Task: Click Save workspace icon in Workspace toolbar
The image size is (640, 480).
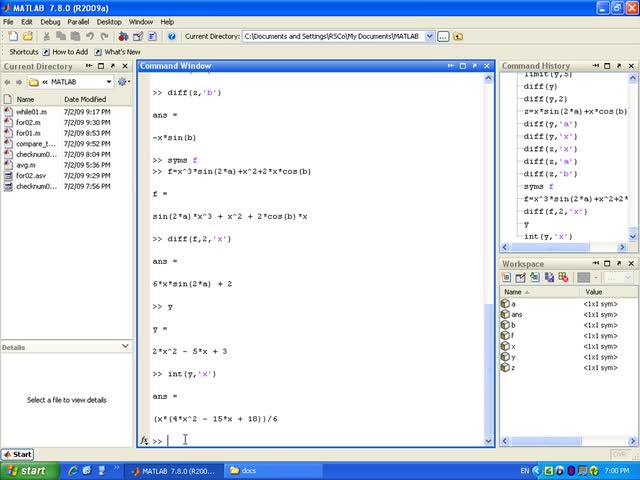Action: point(549,278)
